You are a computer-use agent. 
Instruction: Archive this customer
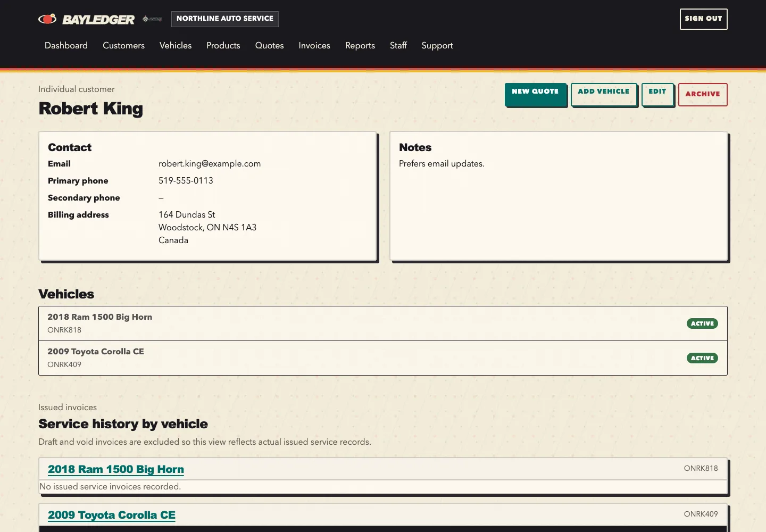pos(703,94)
